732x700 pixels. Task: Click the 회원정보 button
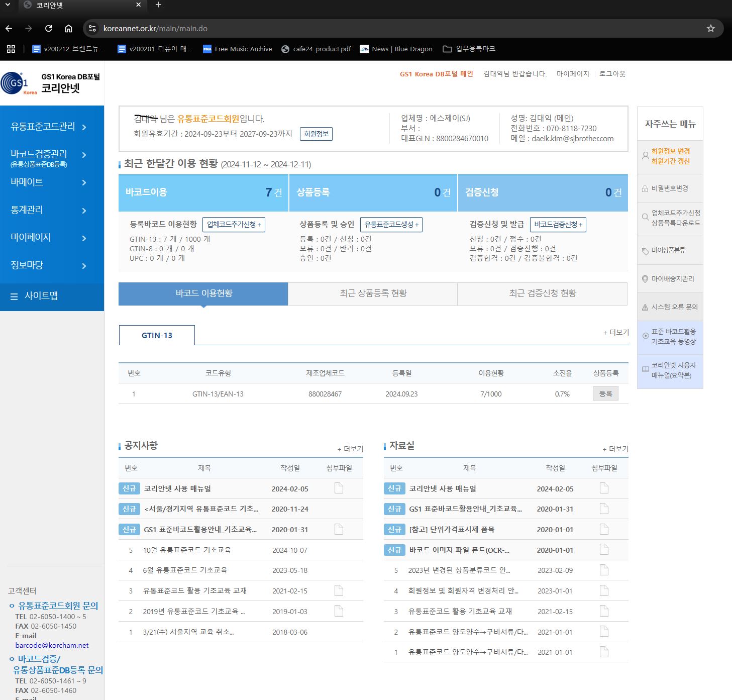(x=316, y=134)
